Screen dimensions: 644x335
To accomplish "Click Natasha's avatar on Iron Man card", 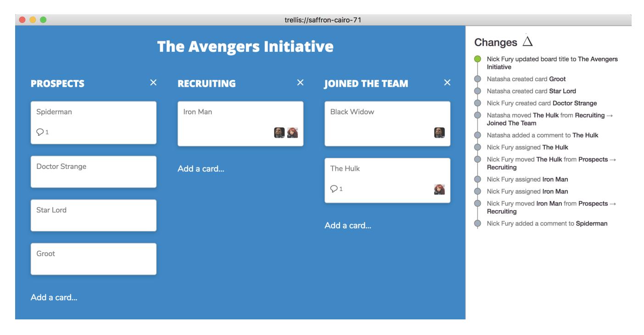I will click(x=292, y=133).
